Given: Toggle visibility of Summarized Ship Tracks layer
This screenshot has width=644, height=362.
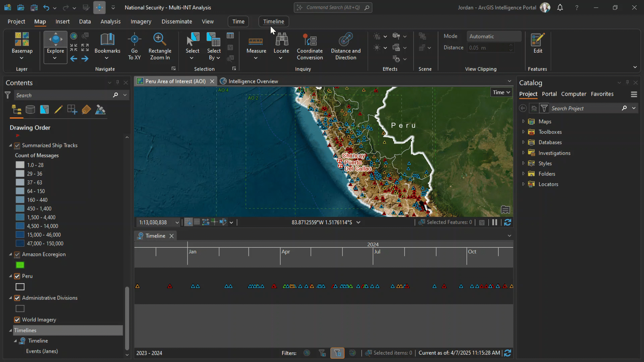Looking at the screenshot, I should (17, 145).
